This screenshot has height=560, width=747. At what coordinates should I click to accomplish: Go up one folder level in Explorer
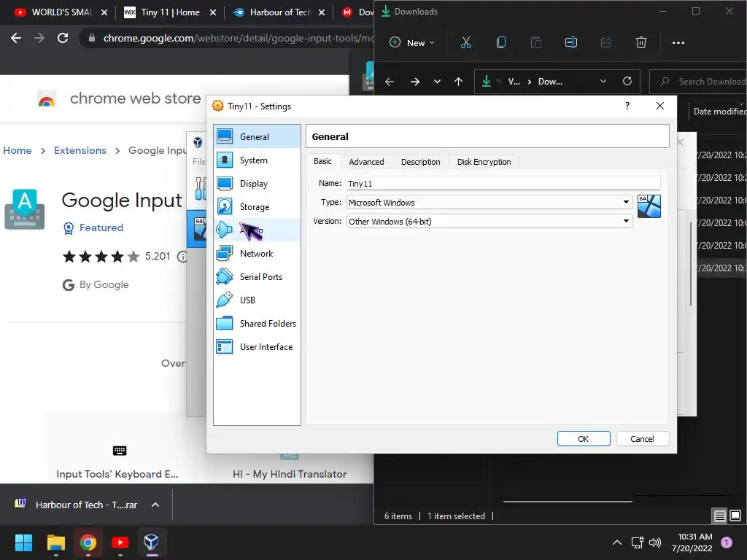458,82
